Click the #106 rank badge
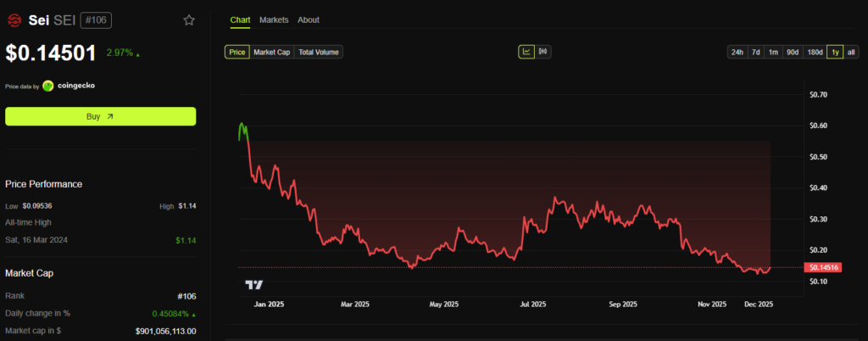 (x=96, y=20)
